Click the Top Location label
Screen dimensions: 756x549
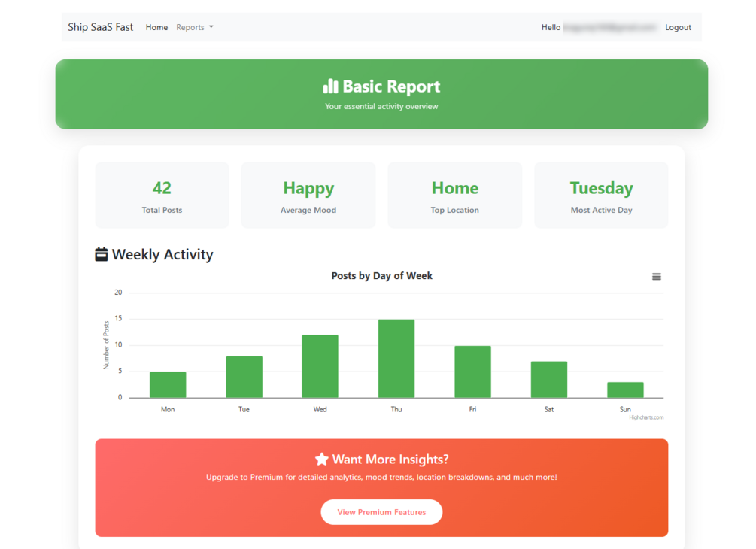click(454, 210)
